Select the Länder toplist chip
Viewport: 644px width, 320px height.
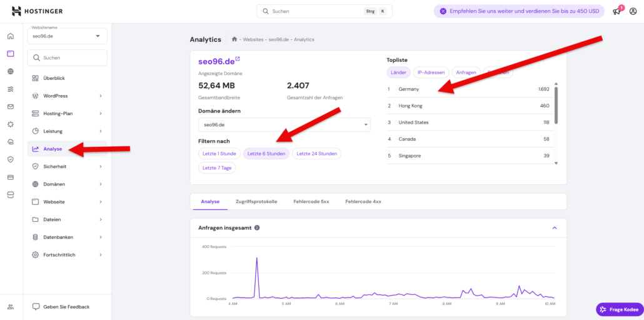(398, 72)
